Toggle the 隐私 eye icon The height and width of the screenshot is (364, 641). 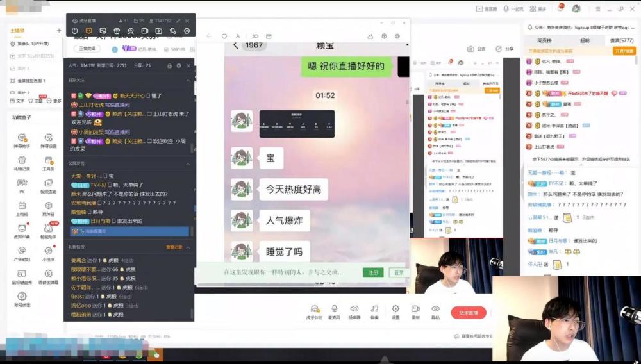coord(436,313)
